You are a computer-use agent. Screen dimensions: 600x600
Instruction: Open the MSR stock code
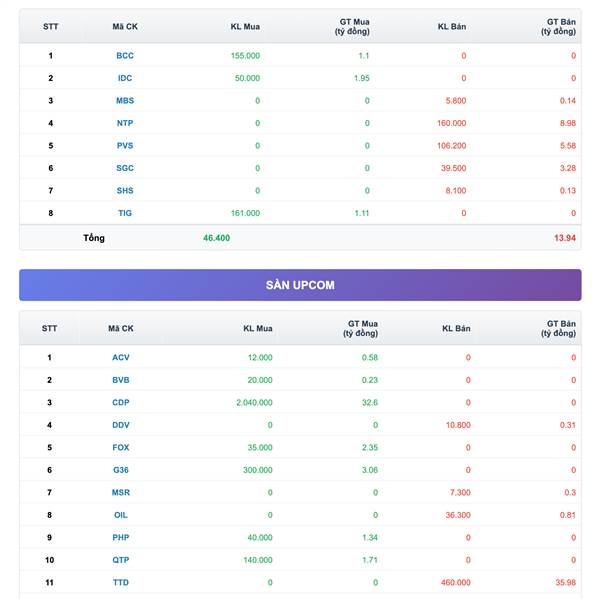click(121, 492)
